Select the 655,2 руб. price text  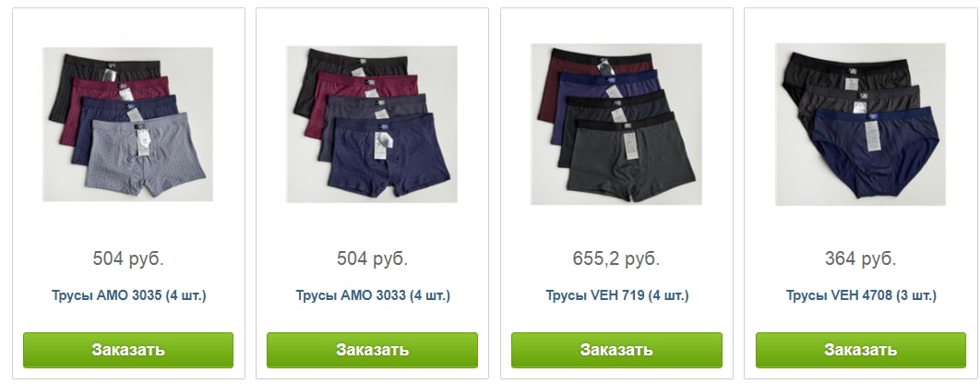(x=616, y=258)
